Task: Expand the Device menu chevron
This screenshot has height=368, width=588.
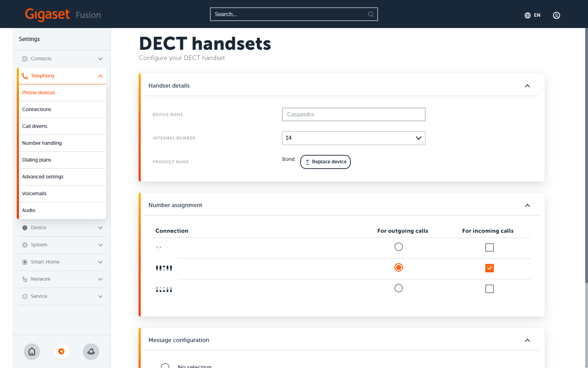Action: pos(100,228)
